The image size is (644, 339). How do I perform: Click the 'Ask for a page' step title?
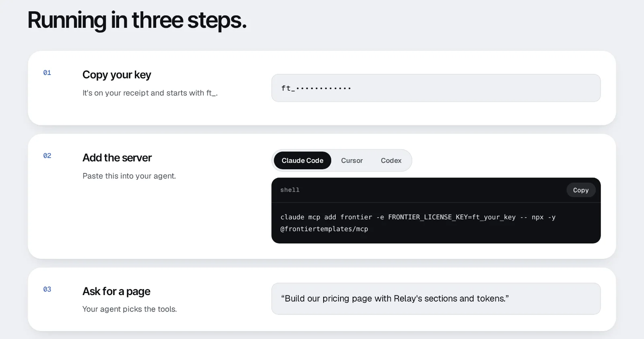tap(116, 291)
